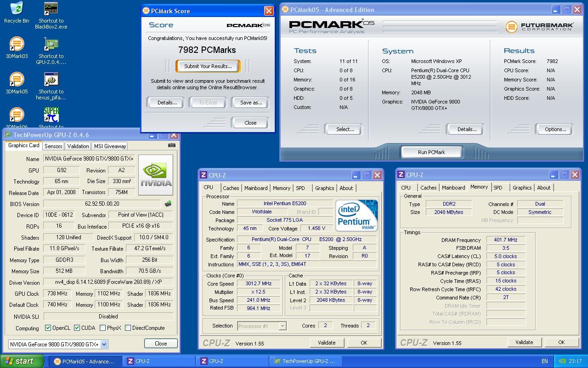Click the EN language indicator in taskbar

tap(545, 361)
